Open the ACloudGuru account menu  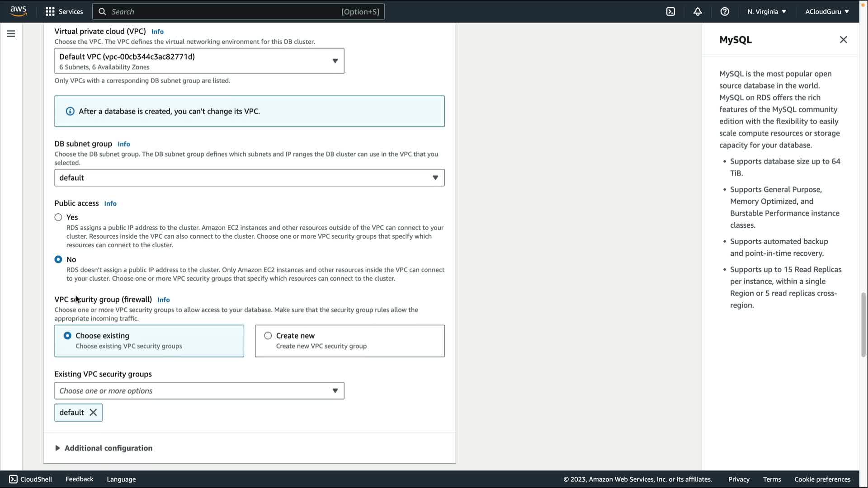pos(826,12)
